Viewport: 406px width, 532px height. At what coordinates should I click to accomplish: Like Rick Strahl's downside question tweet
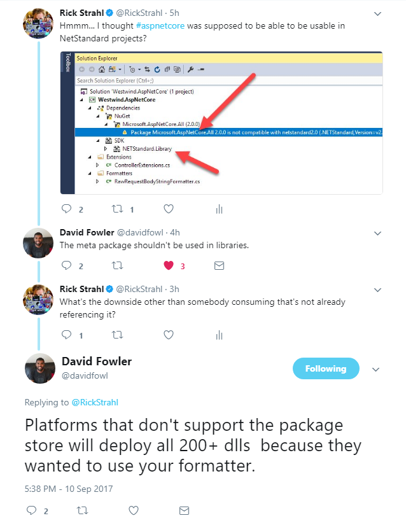click(169, 335)
